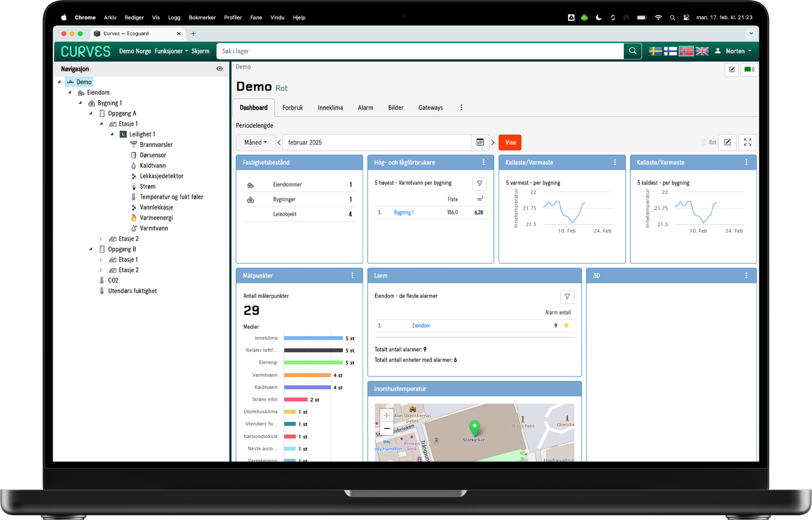The image size is (812, 520).
Task: Select the Varmeenergi flame icon in the tree
Action: click(x=134, y=217)
